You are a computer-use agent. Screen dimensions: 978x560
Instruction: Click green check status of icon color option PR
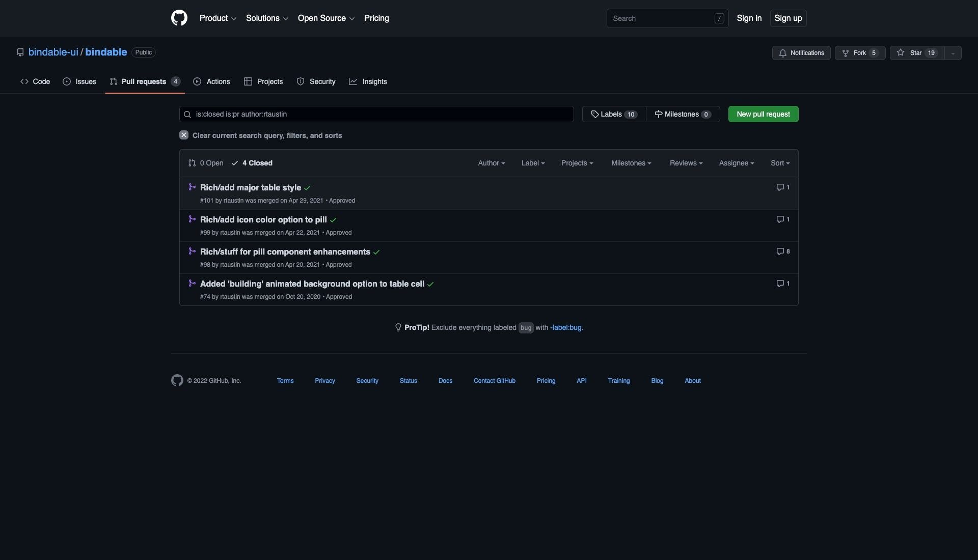click(333, 220)
